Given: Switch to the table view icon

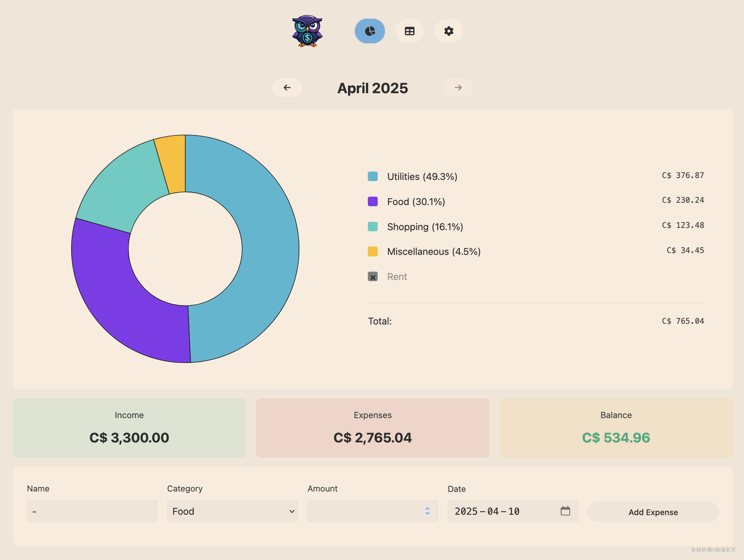Looking at the screenshot, I should [409, 31].
